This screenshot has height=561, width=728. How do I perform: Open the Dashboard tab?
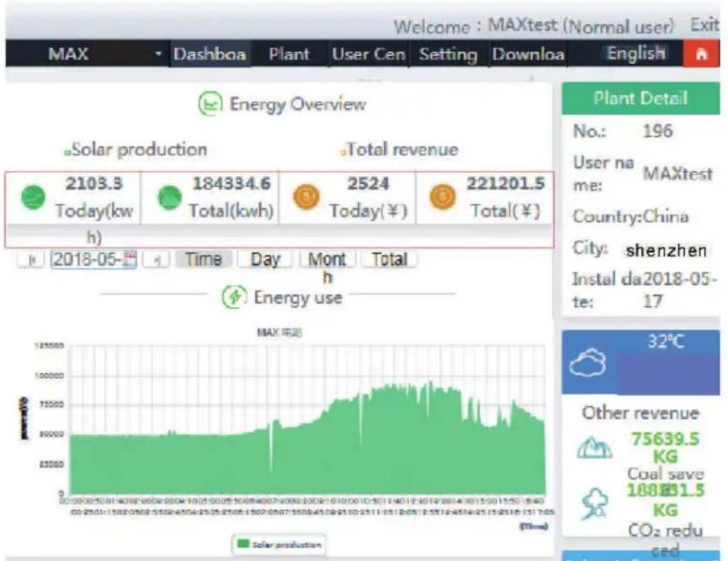coord(210,54)
